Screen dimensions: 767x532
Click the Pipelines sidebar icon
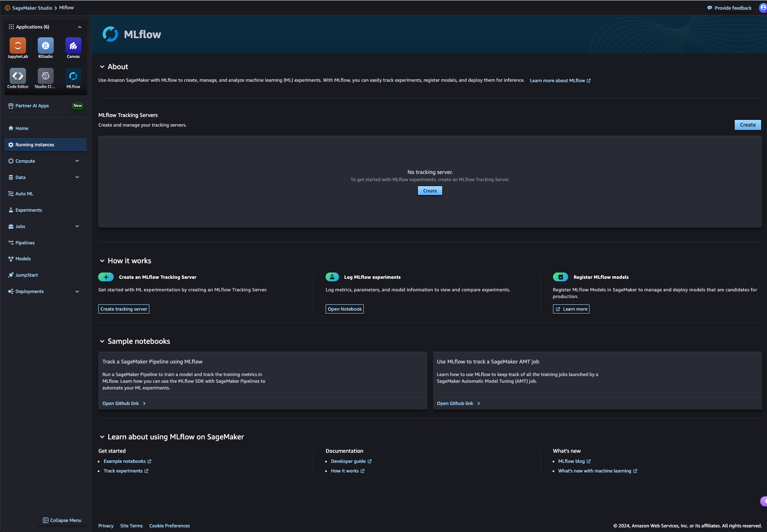pyautogui.click(x=11, y=243)
